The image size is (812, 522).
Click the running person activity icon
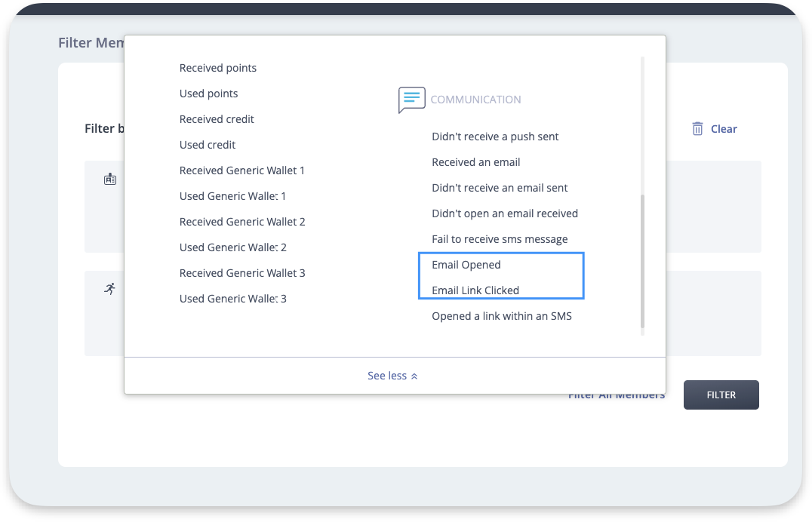(x=110, y=289)
